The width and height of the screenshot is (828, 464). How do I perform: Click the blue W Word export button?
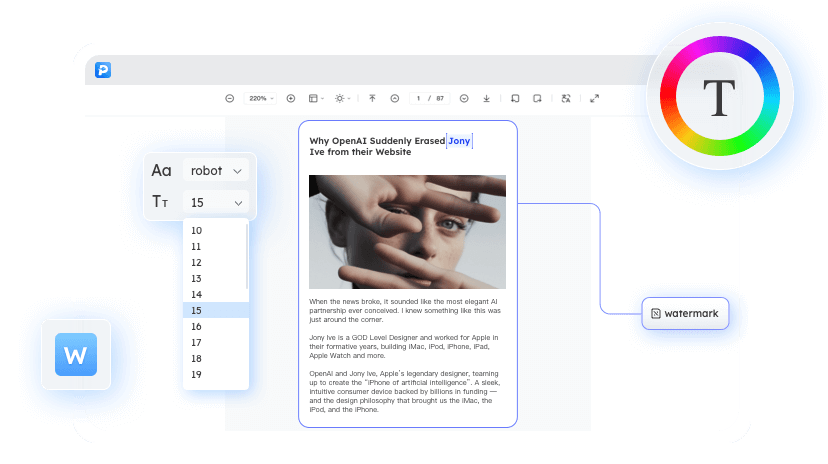tap(76, 354)
